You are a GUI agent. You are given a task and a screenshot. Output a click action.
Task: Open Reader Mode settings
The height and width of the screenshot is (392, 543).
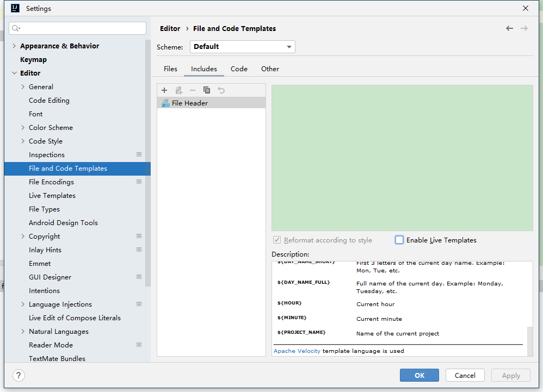point(51,345)
